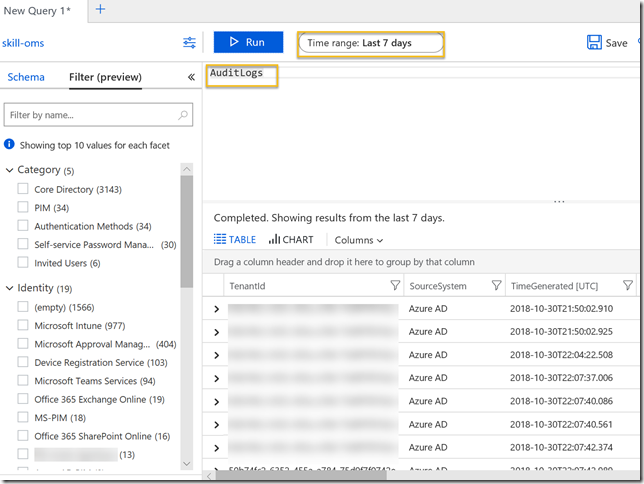Collapse the side panel with double chevron
This screenshot has width=644, height=484.
click(191, 77)
